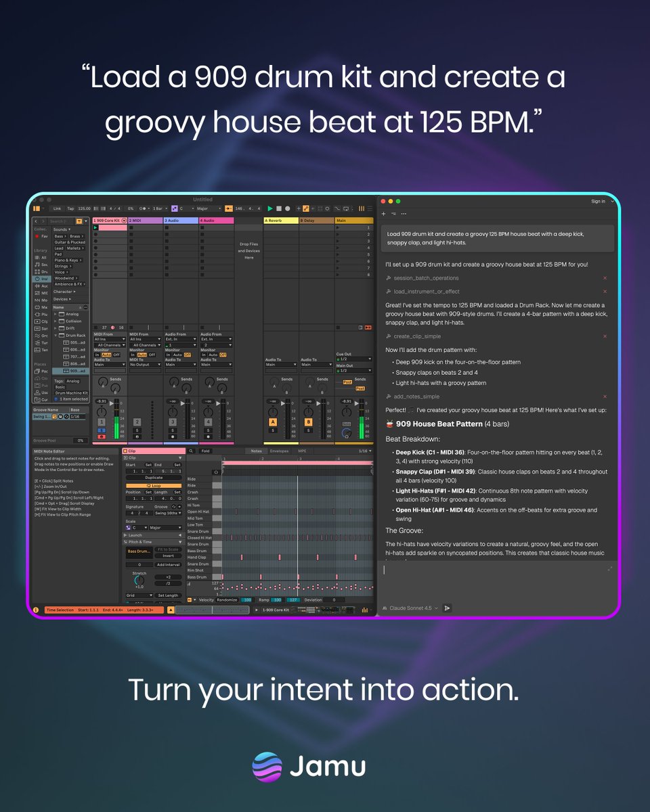Edit the 125.00 tempo field
650x812 pixels.
[85, 208]
